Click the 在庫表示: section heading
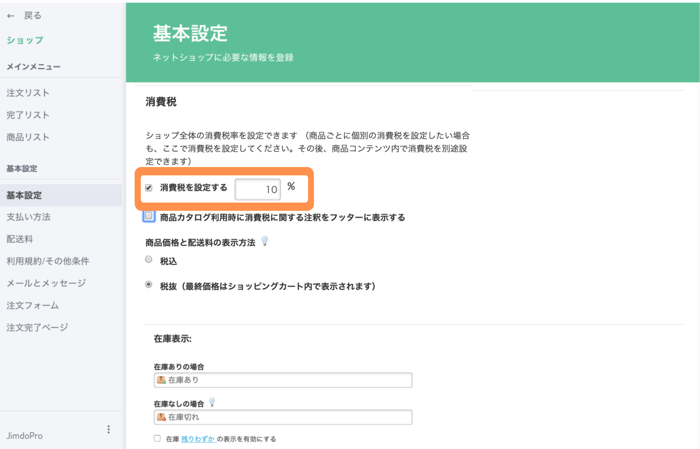The image size is (700, 449). (173, 339)
